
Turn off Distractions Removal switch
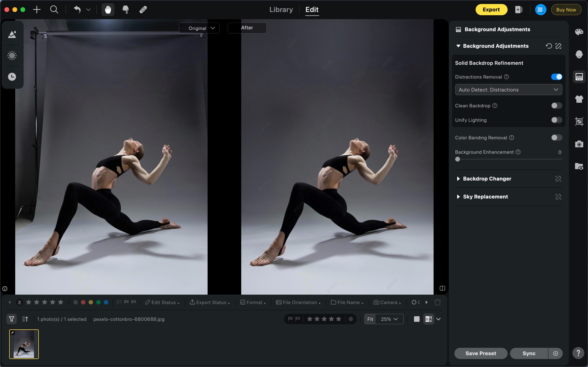coord(557,77)
